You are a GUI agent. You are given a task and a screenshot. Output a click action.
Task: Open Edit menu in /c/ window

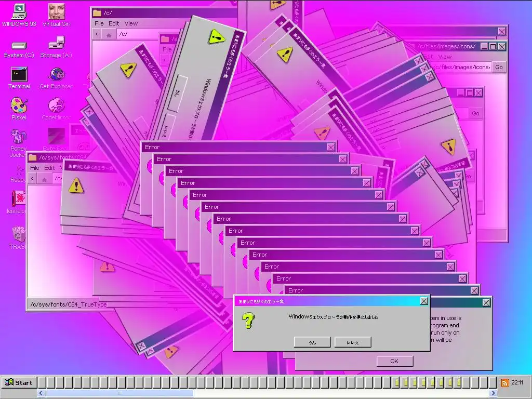point(114,23)
